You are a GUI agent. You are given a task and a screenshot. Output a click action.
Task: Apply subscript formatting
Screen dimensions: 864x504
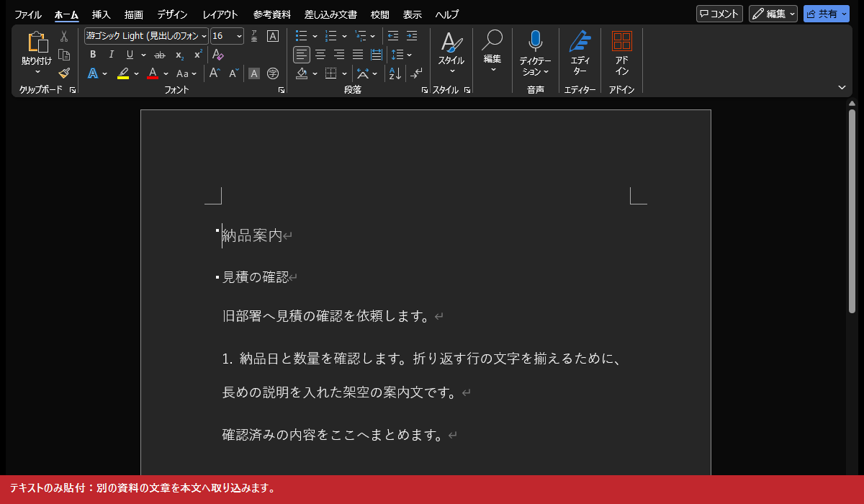point(179,55)
